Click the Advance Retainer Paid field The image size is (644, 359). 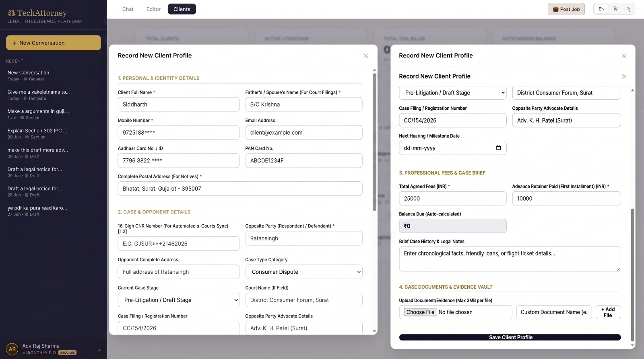[566, 199]
